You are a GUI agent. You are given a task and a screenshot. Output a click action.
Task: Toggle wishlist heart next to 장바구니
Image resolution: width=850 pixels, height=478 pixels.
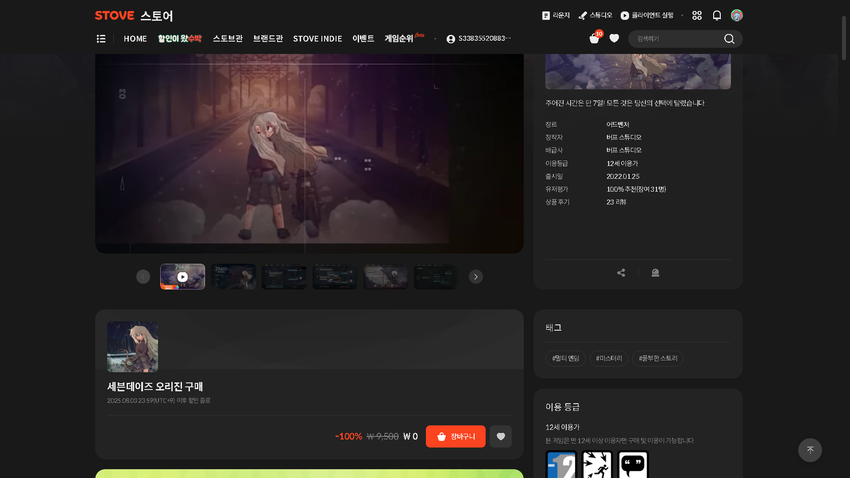[x=500, y=436]
